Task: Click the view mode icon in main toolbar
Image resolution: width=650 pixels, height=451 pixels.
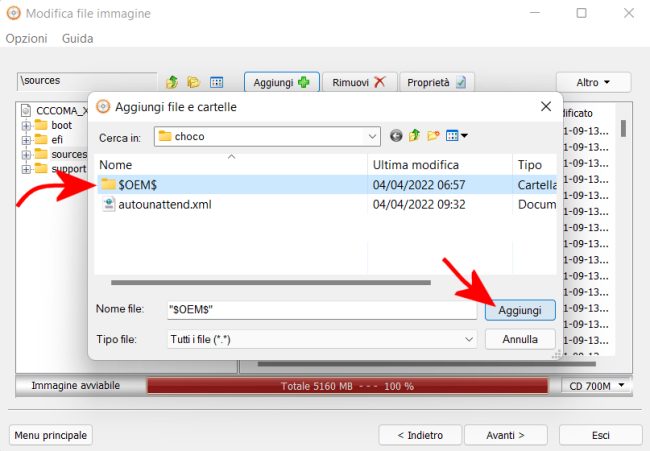Action: [x=216, y=82]
